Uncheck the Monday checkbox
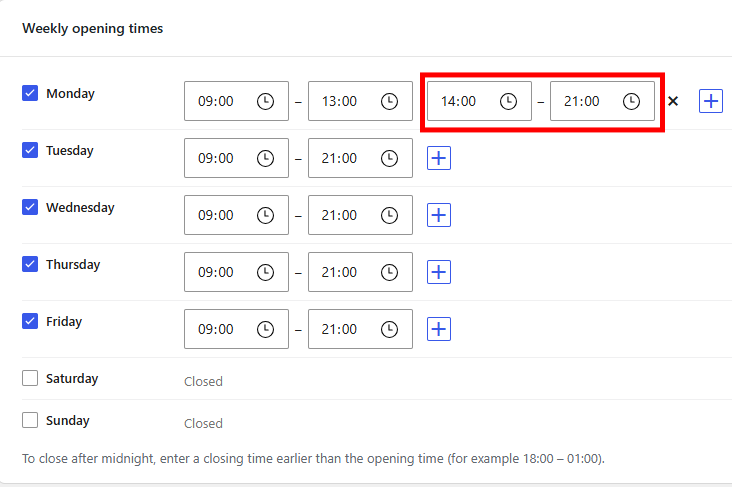Viewport: 732px width, 487px height. click(x=30, y=93)
